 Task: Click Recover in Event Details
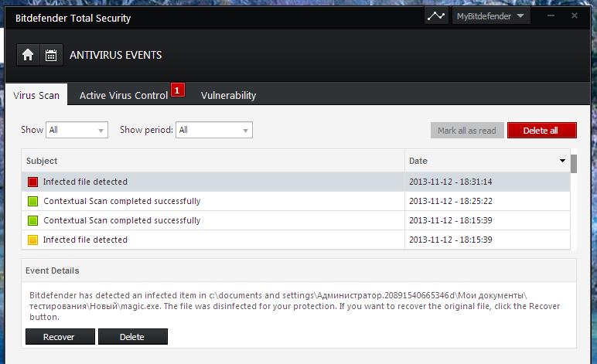60,337
